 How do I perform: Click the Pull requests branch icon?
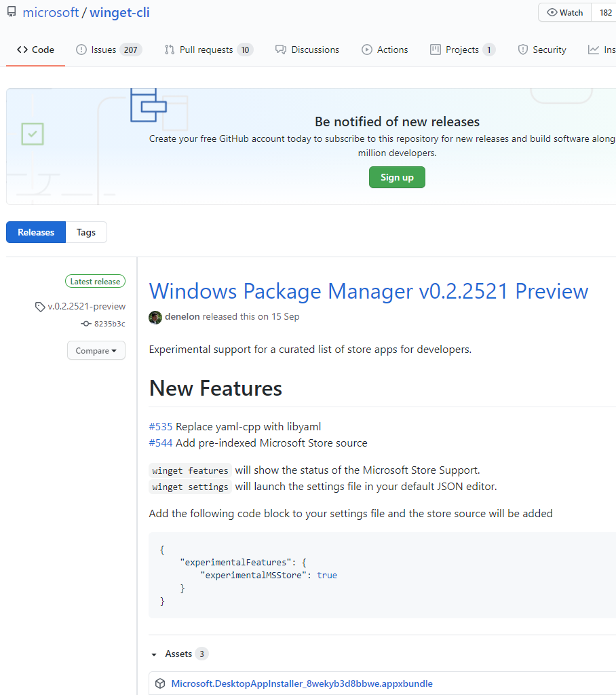[x=170, y=50]
